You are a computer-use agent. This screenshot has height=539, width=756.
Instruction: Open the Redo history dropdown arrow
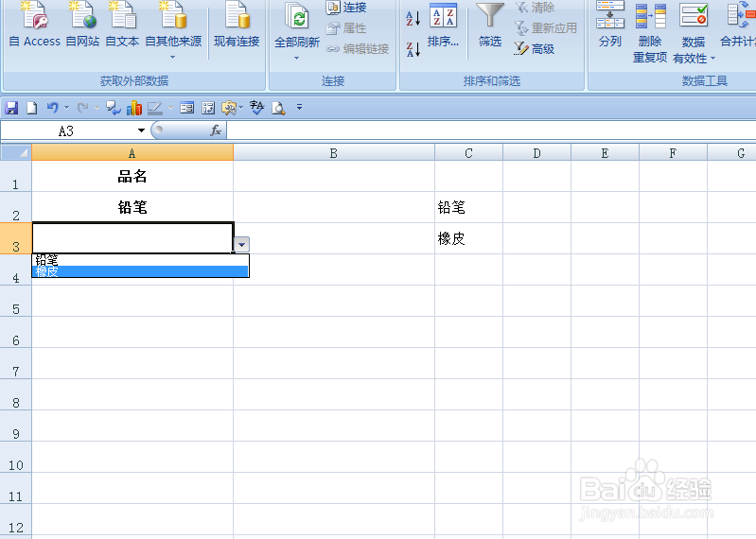tap(97, 108)
